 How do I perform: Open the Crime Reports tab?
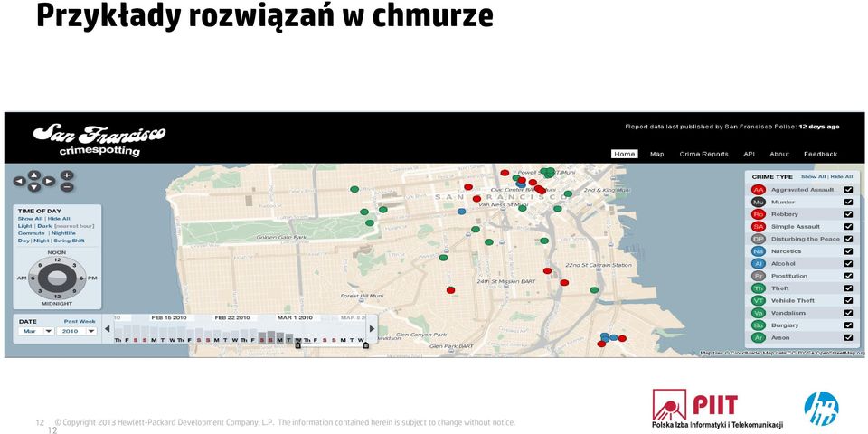click(x=703, y=154)
